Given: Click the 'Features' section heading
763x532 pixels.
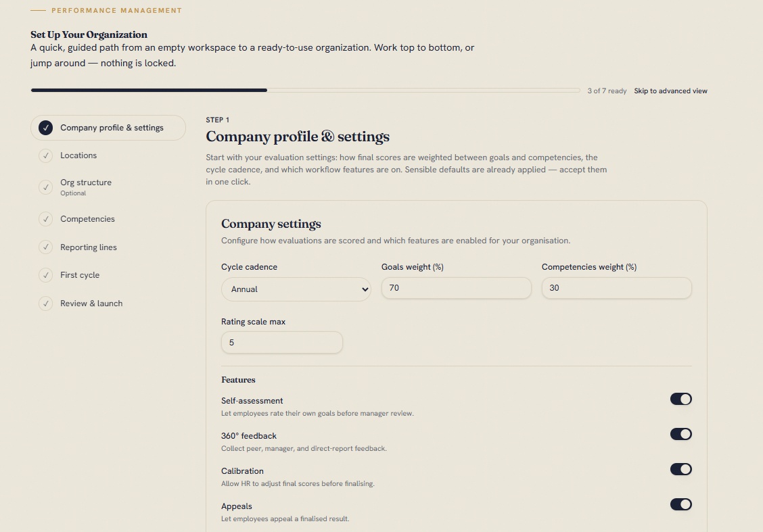Looking at the screenshot, I should [238, 380].
